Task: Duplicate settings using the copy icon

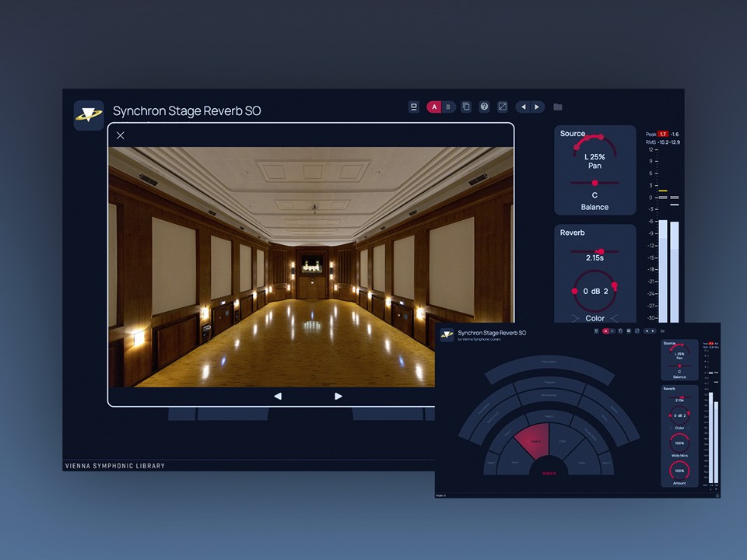Action: point(466,107)
